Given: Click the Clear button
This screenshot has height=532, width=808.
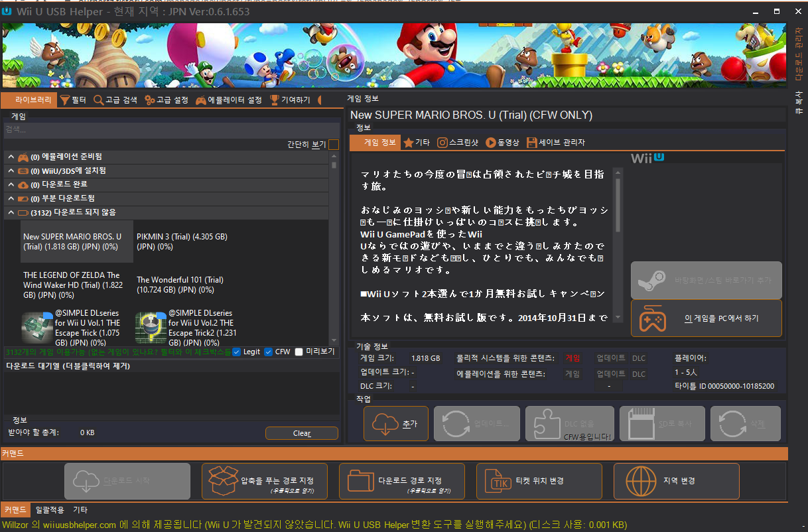Looking at the screenshot, I should pyautogui.click(x=302, y=433).
